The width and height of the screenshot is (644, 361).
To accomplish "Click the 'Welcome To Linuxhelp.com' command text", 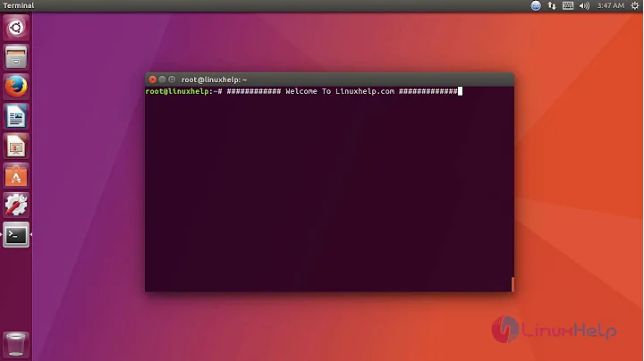I will tap(340, 91).
